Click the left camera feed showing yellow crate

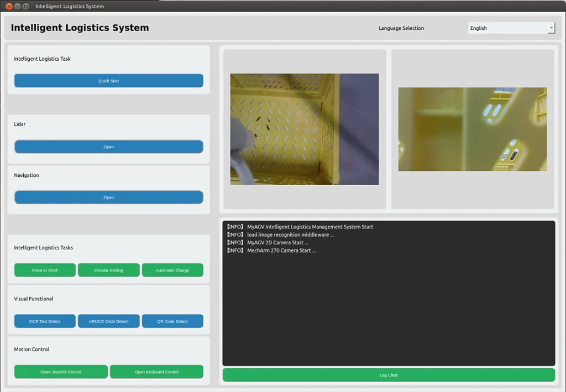tap(304, 129)
